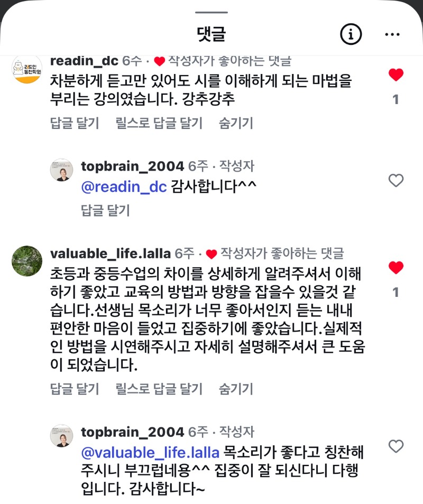
Task: Tap topbrain_2004's avatar in second reply
Action: coord(61,436)
